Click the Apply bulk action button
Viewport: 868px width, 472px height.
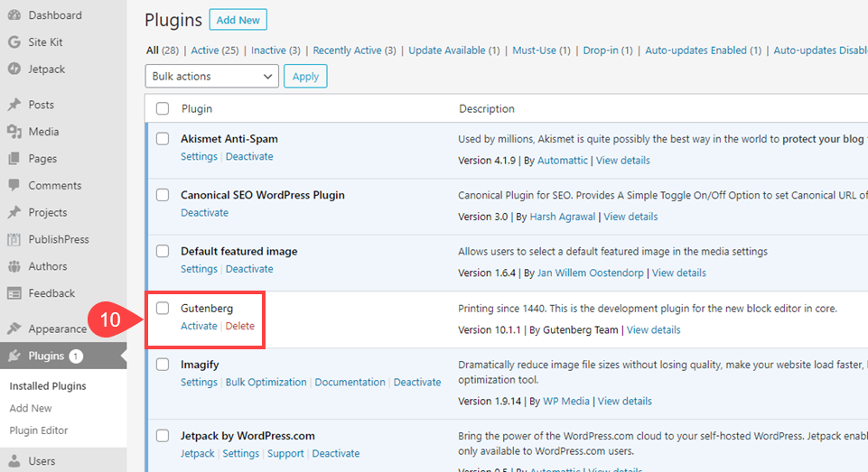[305, 77]
